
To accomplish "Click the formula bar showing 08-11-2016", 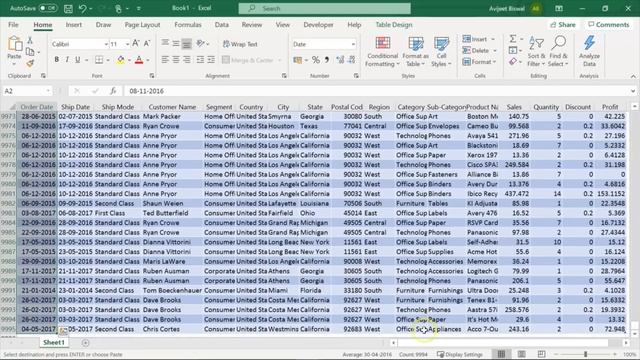I will pyautogui.click(x=378, y=91).
